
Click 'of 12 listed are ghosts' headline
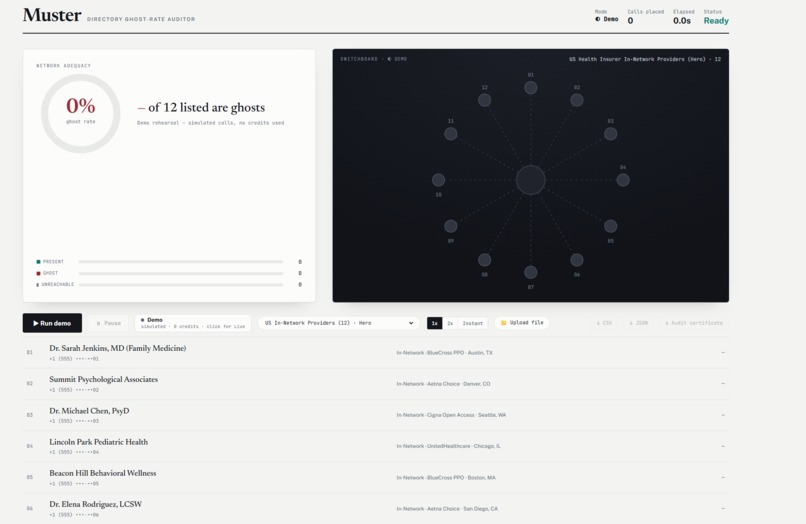(x=201, y=107)
